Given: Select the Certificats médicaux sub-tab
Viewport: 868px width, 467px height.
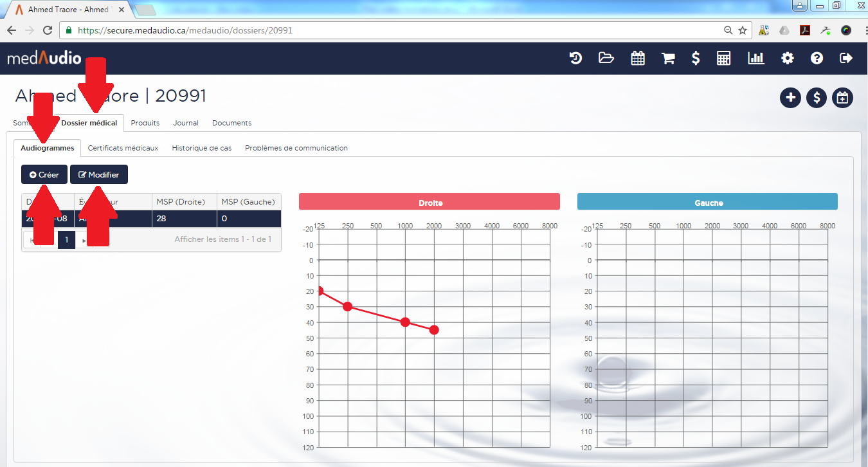Looking at the screenshot, I should (x=123, y=148).
